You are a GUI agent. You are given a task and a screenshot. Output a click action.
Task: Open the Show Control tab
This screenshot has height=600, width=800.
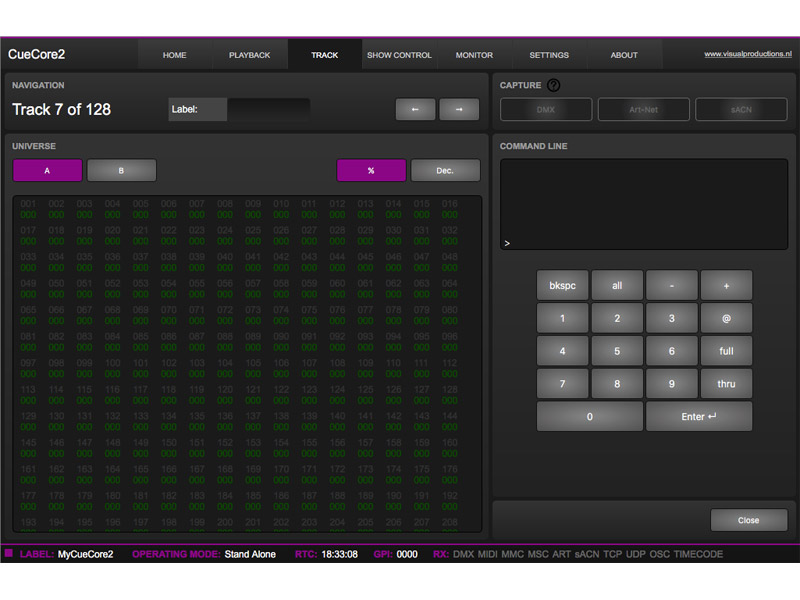[x=399, y=55]
